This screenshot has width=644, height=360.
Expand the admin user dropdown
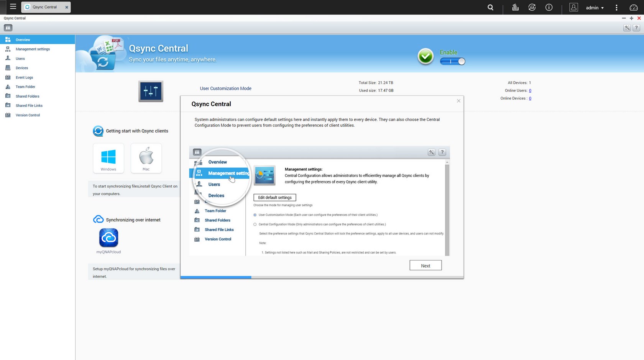tap(595, 8)
